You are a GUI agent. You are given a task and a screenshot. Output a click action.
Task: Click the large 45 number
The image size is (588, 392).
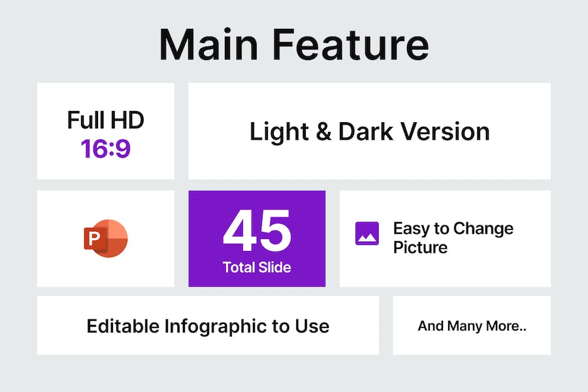257,231
